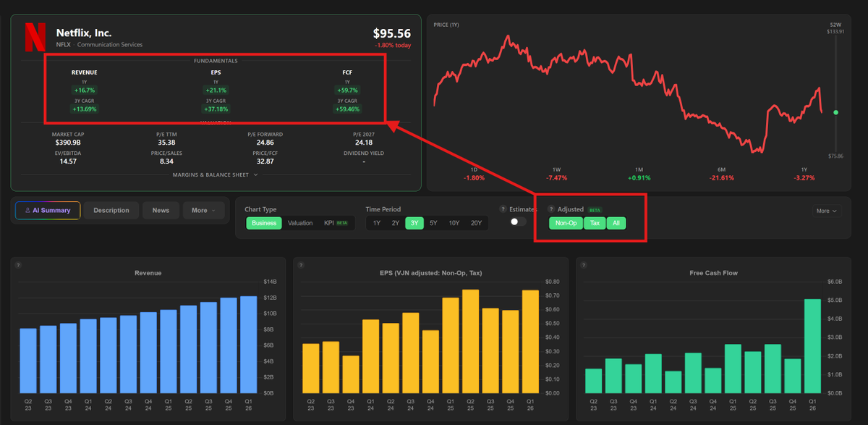
Task: Click the Price/Sales value 8.34
Action: click(x=166, y=161)
